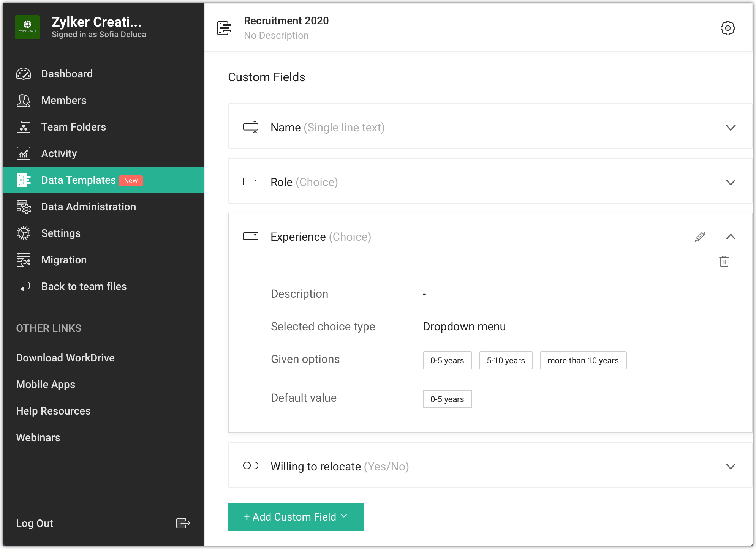
Task: Collapse the Experience field section
Action: tap(730, 237)
